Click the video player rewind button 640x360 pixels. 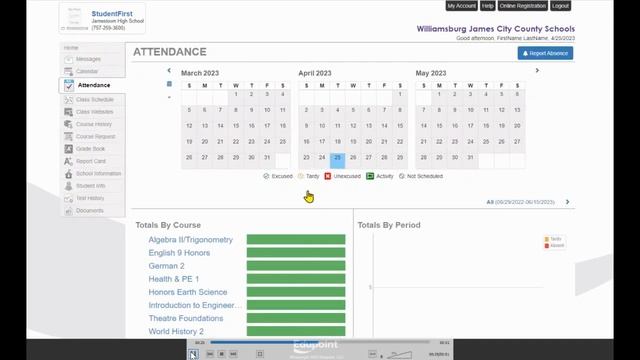(x=210, y=354)
